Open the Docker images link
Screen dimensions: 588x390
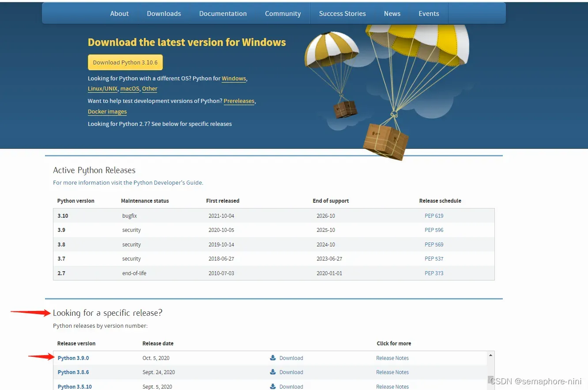coord(107,111)
